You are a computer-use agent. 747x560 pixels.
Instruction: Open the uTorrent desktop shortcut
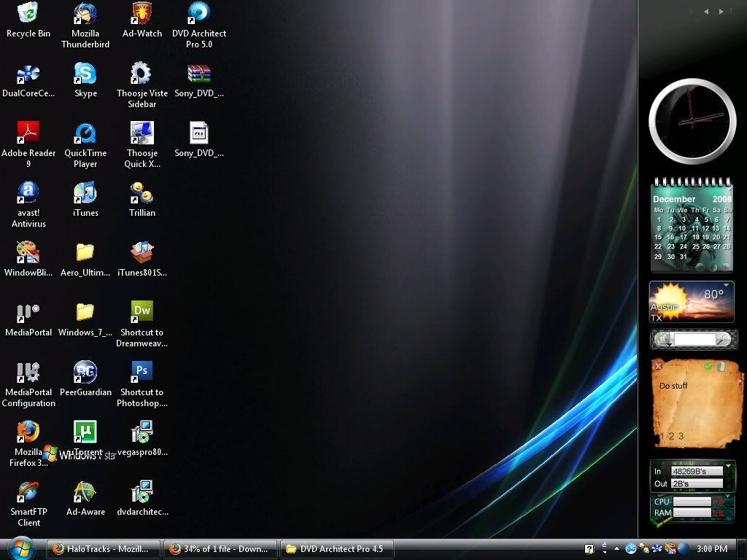85,438
